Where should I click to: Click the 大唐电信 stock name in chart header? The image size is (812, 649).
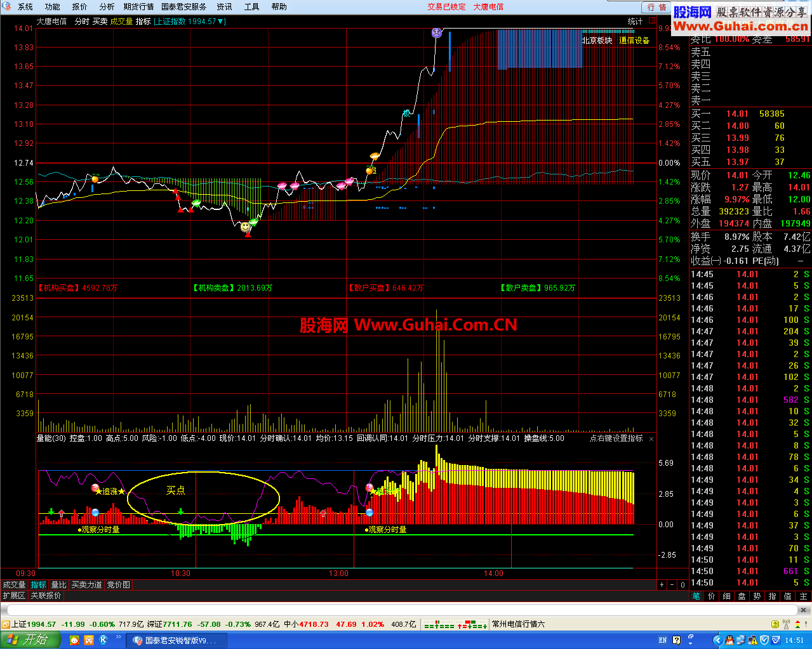coord(51,22)
